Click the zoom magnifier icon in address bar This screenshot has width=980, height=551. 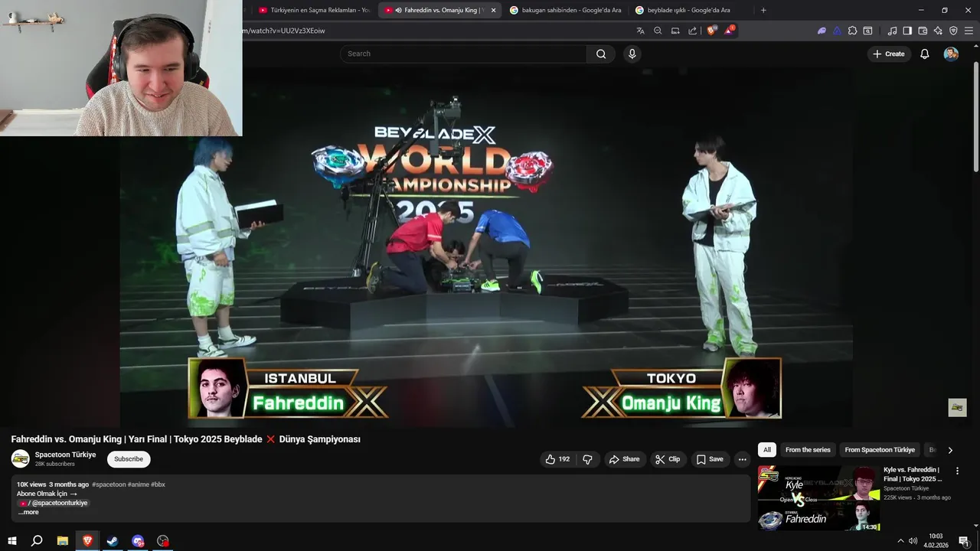tap(658, 31)
